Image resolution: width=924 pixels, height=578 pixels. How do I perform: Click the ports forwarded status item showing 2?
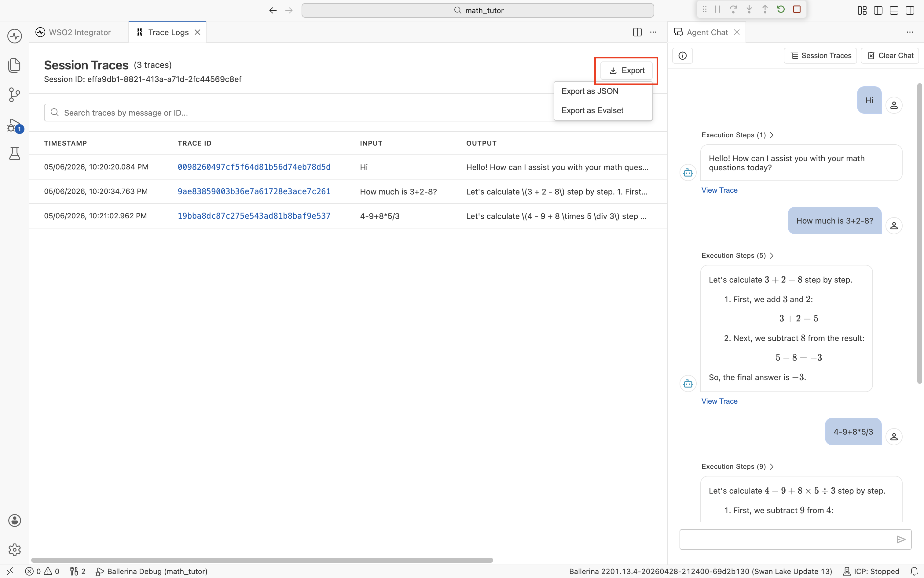tap(78, 571)
